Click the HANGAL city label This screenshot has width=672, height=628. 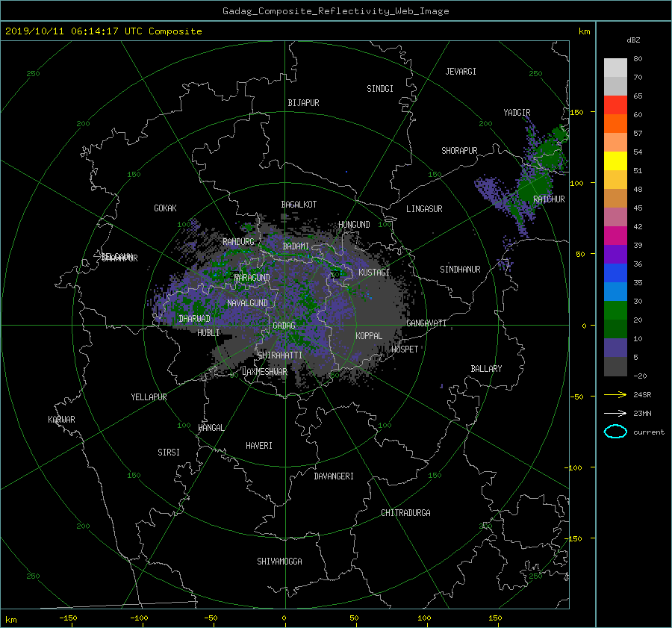[211, 428]
